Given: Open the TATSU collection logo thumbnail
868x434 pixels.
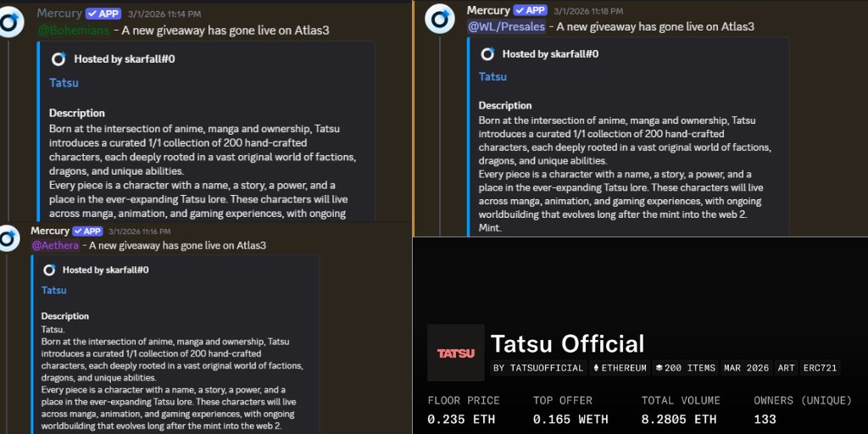Looking at the screenshot, I should pyautogui.click(x=455, y=353).
